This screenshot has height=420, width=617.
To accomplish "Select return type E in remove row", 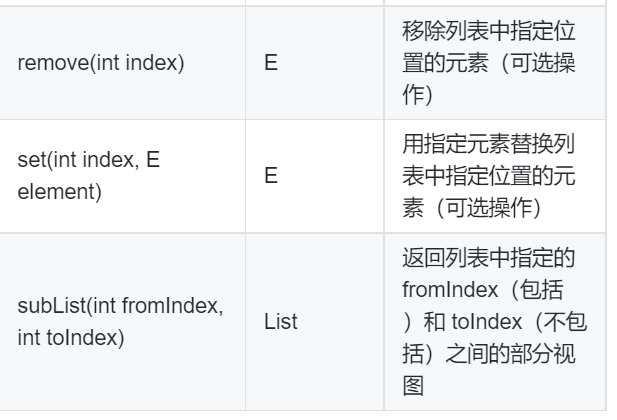I will point(271,63).
